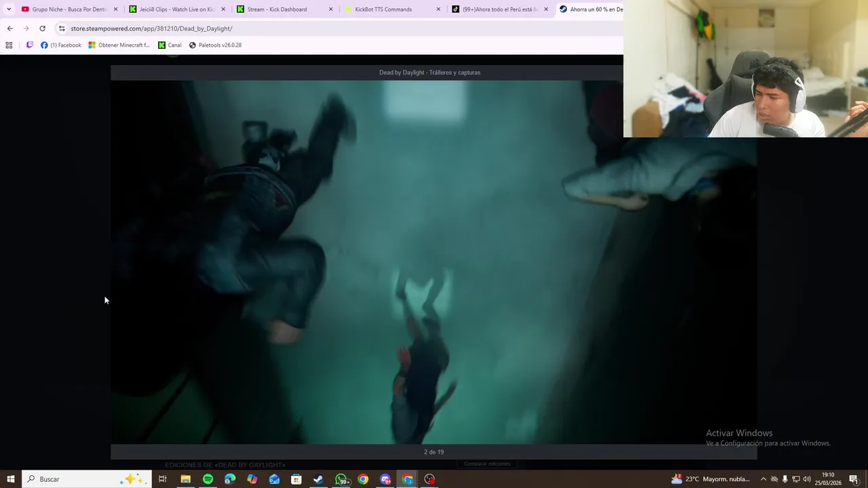The image size is (868, 488).
Task: Open the Obtener Minecraft bookmark
Action: pos(119,45)
